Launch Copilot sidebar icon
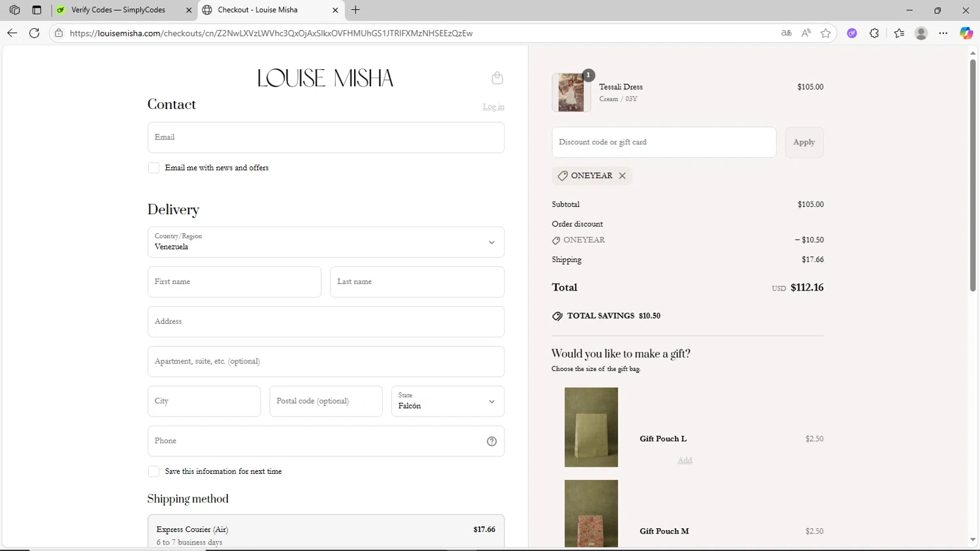 (x=966, y=33)
